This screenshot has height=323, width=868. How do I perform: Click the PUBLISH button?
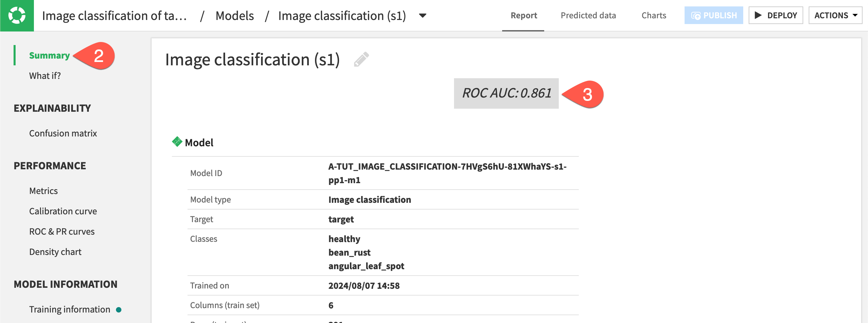[713, 15]
